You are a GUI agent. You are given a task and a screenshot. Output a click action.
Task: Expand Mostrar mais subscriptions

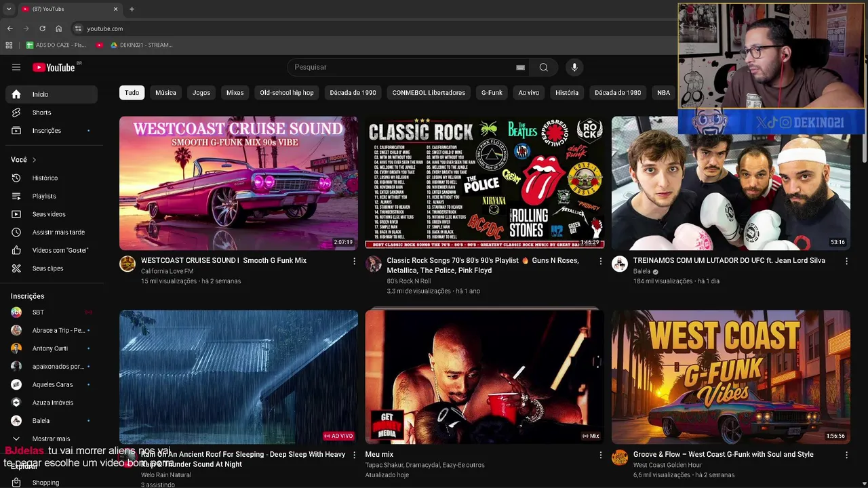52,439
